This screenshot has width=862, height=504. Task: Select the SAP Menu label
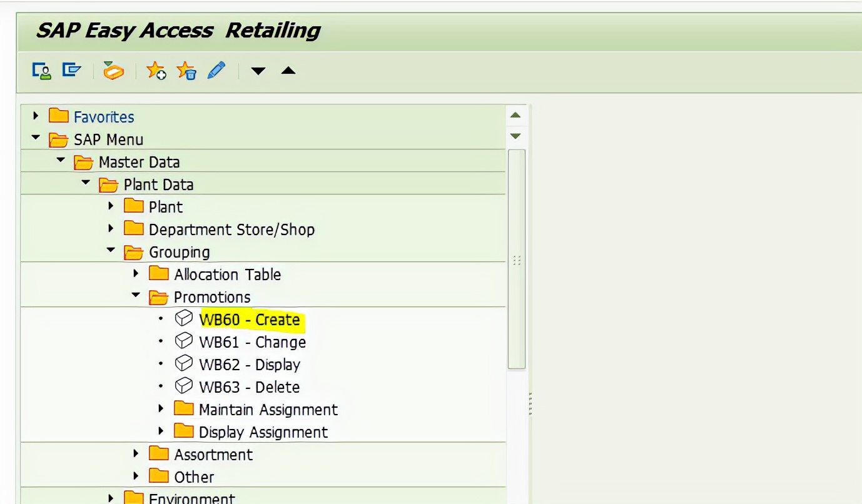tap(108, 139)
